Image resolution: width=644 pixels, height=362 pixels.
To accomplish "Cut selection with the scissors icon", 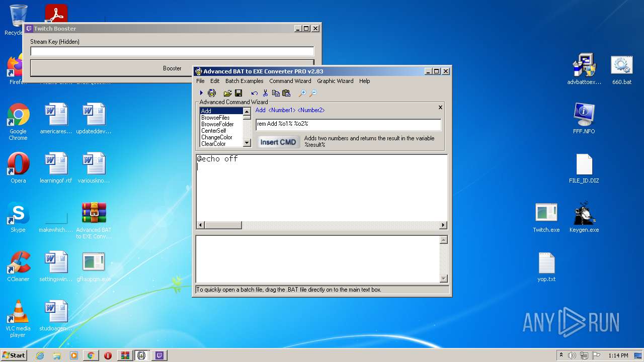I will [265, 93].
